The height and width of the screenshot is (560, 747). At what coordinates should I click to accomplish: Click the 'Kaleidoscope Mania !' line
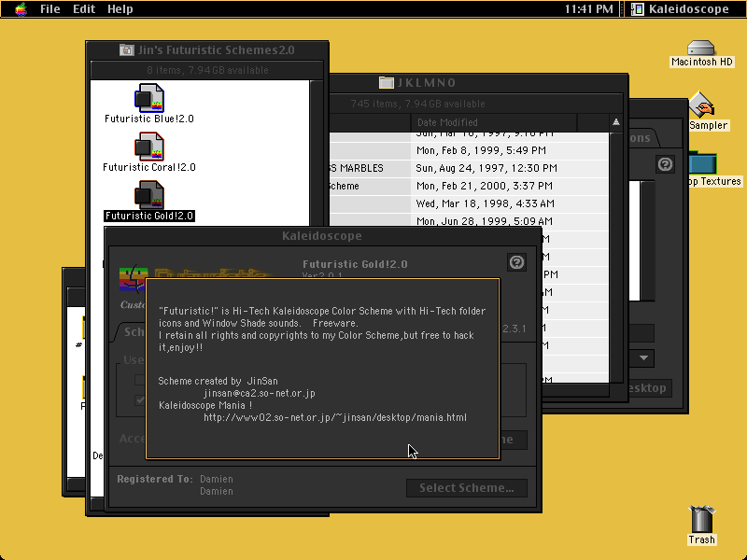tap(205, 405)
